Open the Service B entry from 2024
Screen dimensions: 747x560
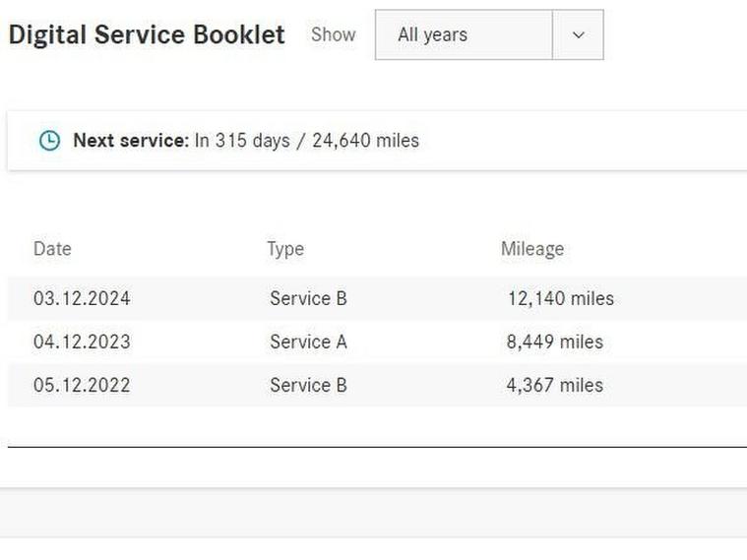(308, 298)
